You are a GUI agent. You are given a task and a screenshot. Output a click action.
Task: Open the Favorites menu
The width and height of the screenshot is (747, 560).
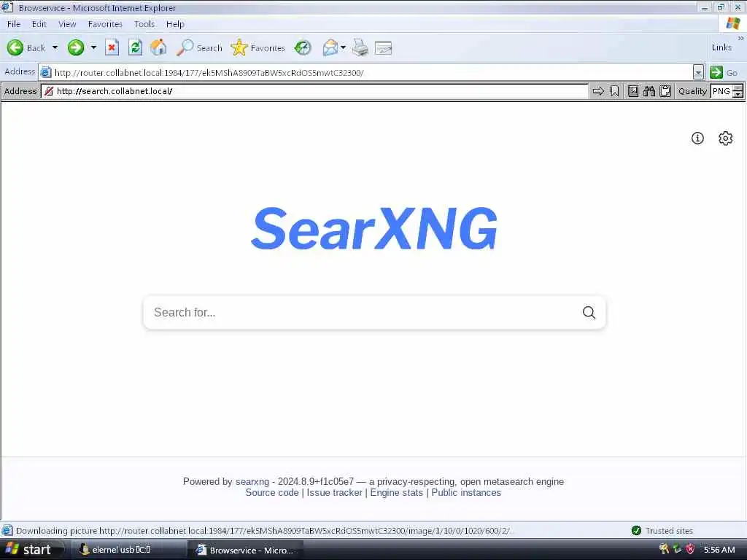(105, 24)
